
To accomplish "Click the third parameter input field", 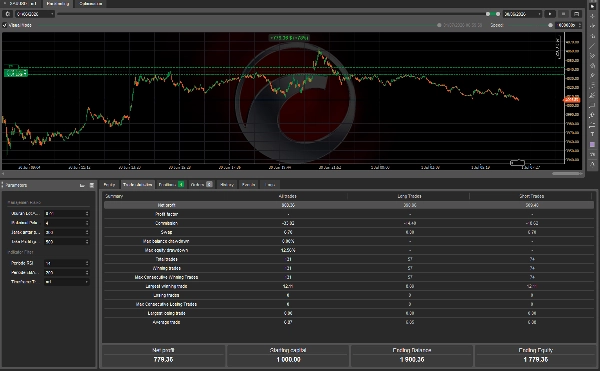I will pos(67,232).
